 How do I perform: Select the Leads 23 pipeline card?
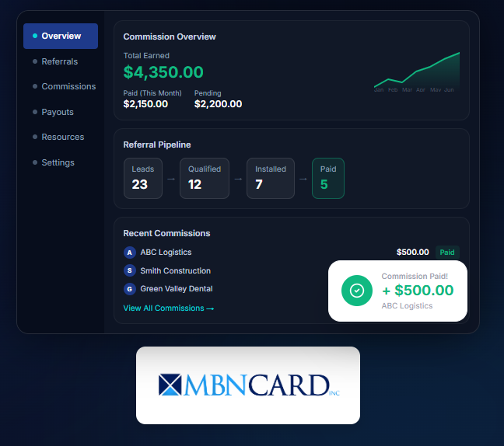143,178
